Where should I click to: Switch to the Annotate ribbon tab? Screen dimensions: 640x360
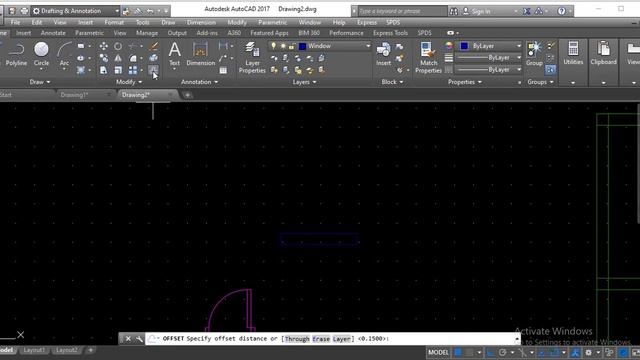[53, 33]
